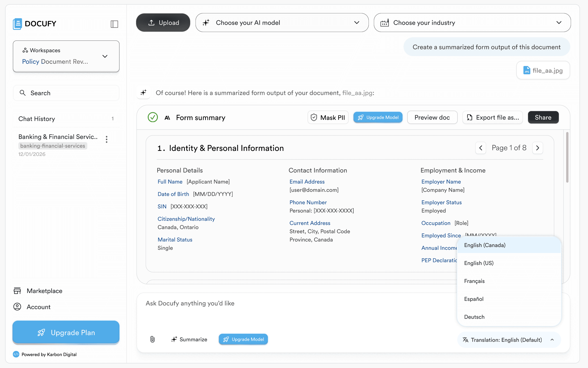Open Marketplace from sidebar

(44, 290)
